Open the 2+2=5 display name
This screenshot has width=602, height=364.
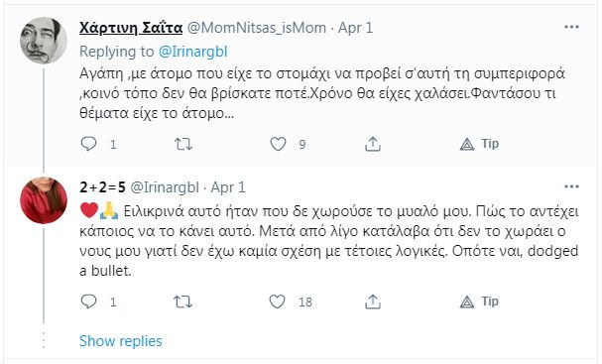click(x=102, y=187)
